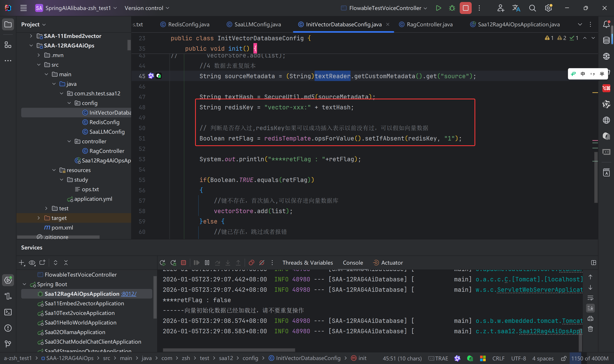Switch to the RagController.java editor tab
614x364 pixels.
pos(429,25)
